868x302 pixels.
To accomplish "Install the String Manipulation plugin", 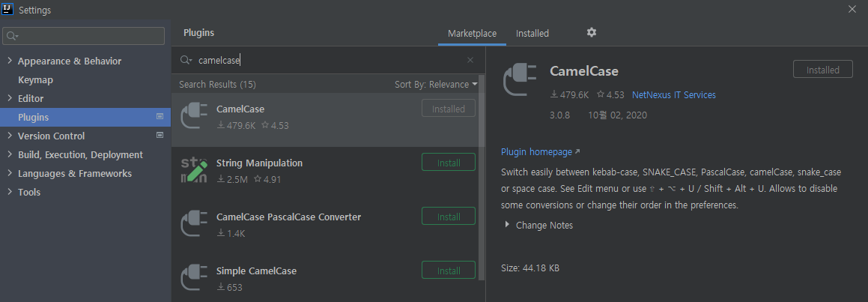I will pyautogui.click(x=449, y=163).
